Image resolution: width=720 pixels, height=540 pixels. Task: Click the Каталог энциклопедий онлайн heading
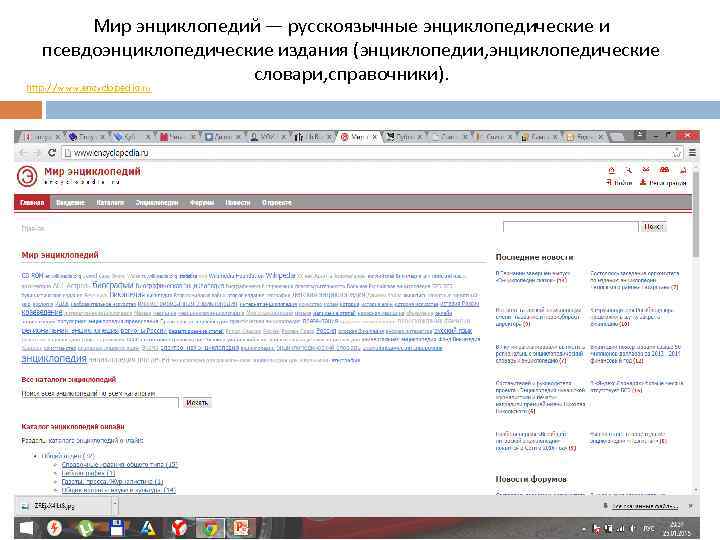pos(73,427)
